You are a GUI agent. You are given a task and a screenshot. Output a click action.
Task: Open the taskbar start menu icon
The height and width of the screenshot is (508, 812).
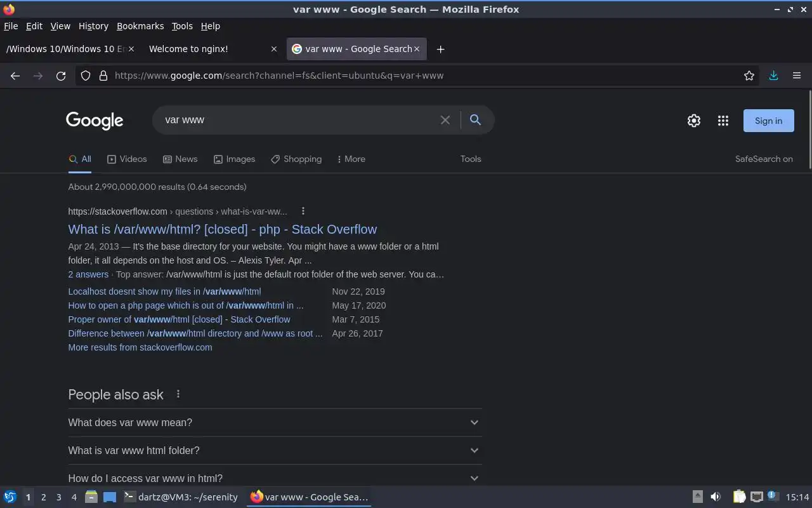coord(10,497)
